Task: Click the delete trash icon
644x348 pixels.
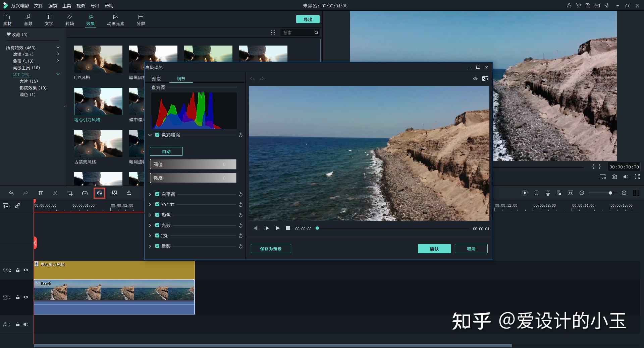Action: (41, 193)
